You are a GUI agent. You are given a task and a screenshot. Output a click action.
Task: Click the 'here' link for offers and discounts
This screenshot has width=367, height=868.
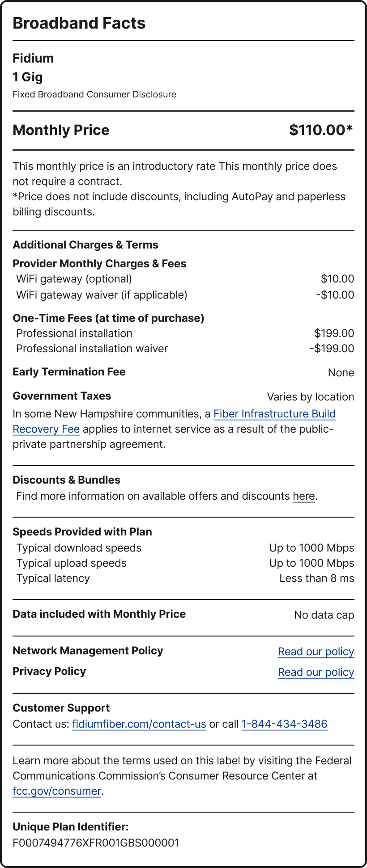tap(303, 496)
